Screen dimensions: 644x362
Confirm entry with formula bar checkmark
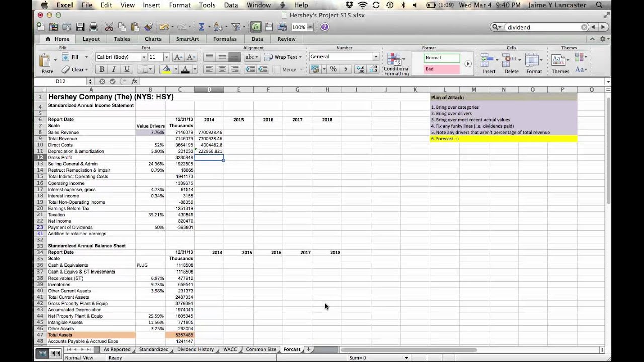click(x=112, y=81)
